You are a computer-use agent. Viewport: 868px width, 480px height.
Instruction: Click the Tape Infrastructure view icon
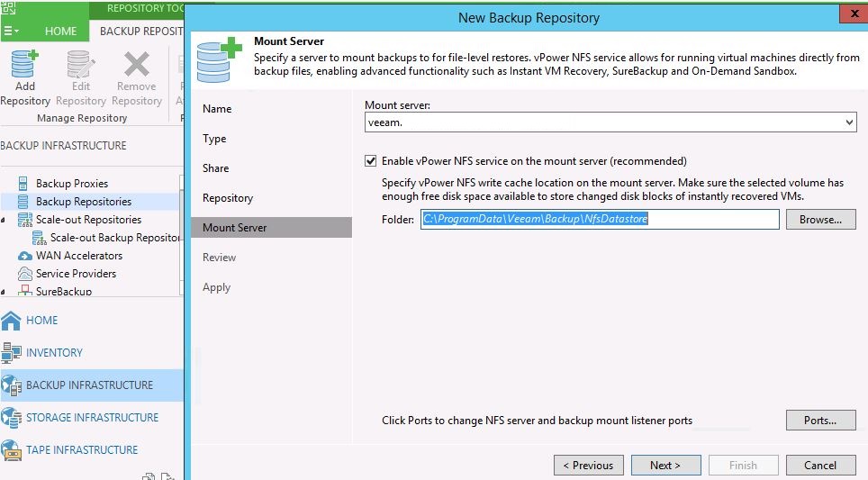[11, 450]
